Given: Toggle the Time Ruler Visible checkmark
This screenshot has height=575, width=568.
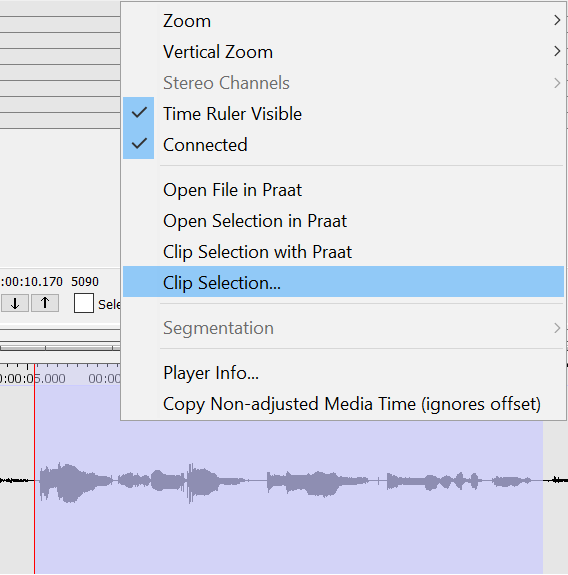Looking at the screenshot, I should (x=139, y=113).
